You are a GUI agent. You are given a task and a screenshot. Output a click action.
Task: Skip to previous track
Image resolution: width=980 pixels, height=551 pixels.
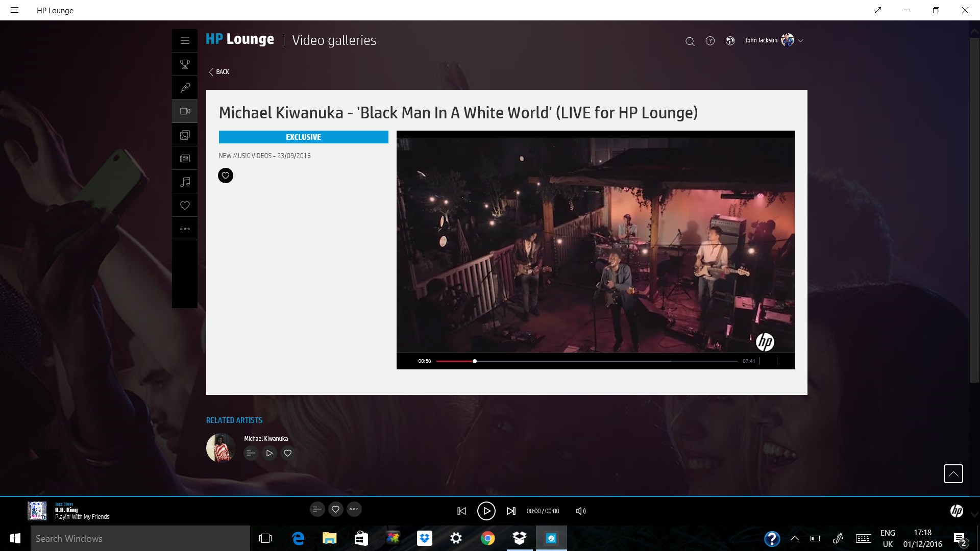(461, 511)
